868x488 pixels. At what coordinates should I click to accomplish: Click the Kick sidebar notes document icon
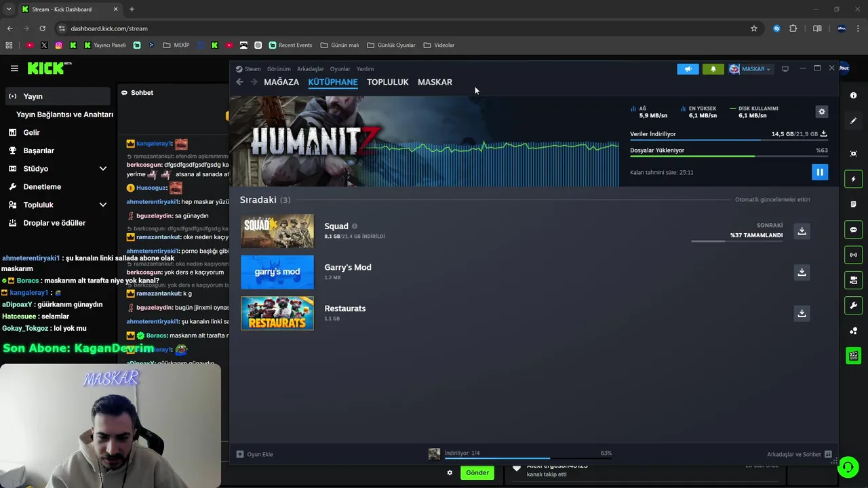pos(854,204)
